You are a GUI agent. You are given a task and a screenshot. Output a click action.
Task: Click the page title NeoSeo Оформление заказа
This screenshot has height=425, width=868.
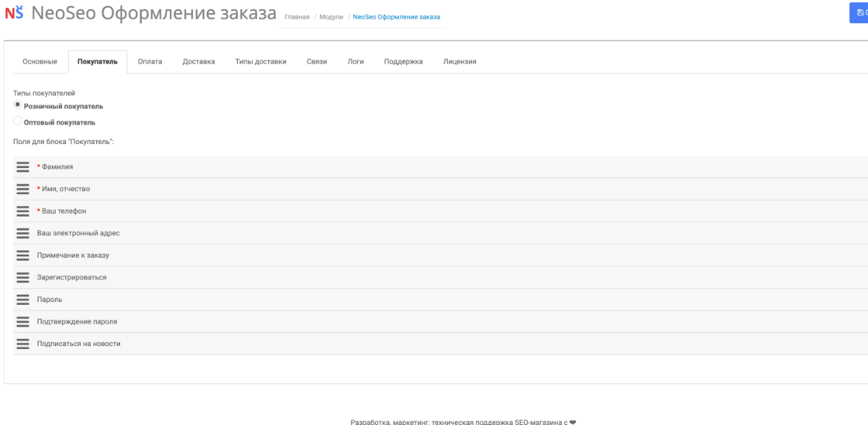[x=153, y=14]
